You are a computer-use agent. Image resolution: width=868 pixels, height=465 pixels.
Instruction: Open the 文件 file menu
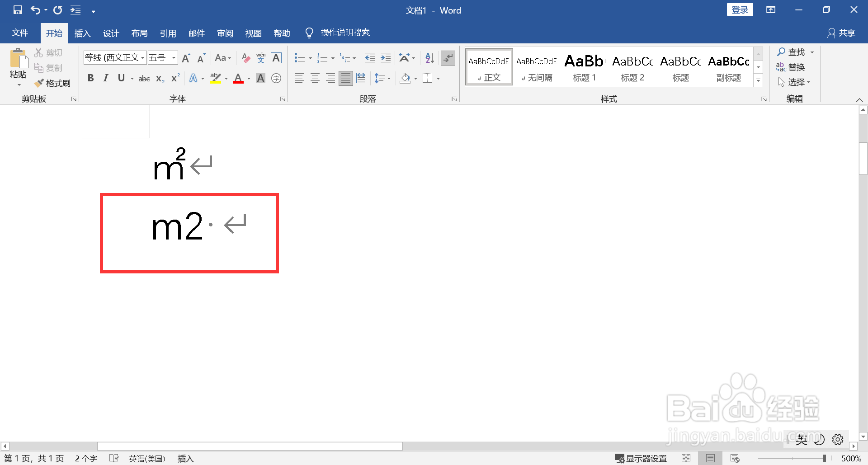[x=20, y=33]
